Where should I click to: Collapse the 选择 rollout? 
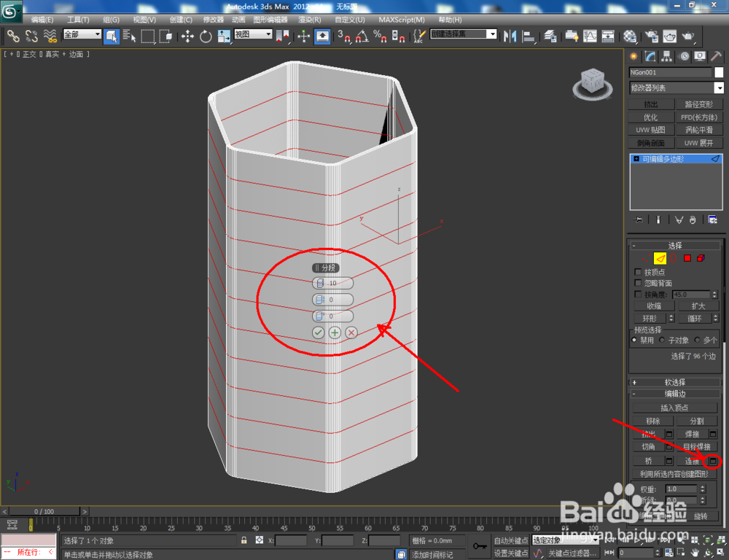[674, 245]
